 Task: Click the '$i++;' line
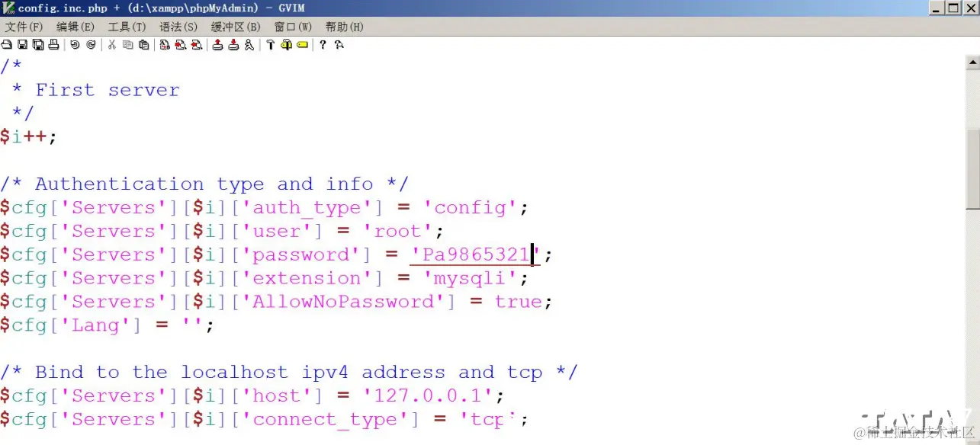tap(29, 137)
